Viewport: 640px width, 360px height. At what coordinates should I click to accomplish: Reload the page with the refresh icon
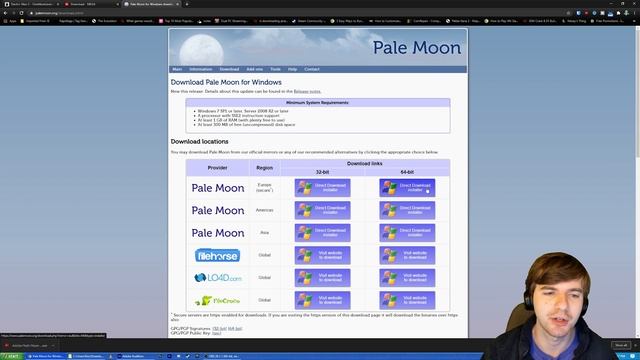21,13
